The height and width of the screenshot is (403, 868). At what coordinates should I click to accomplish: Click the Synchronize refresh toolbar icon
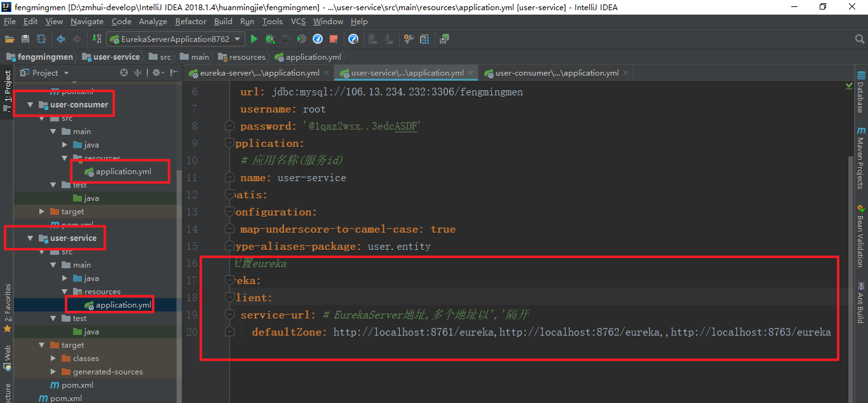click(x=41, y=39)
